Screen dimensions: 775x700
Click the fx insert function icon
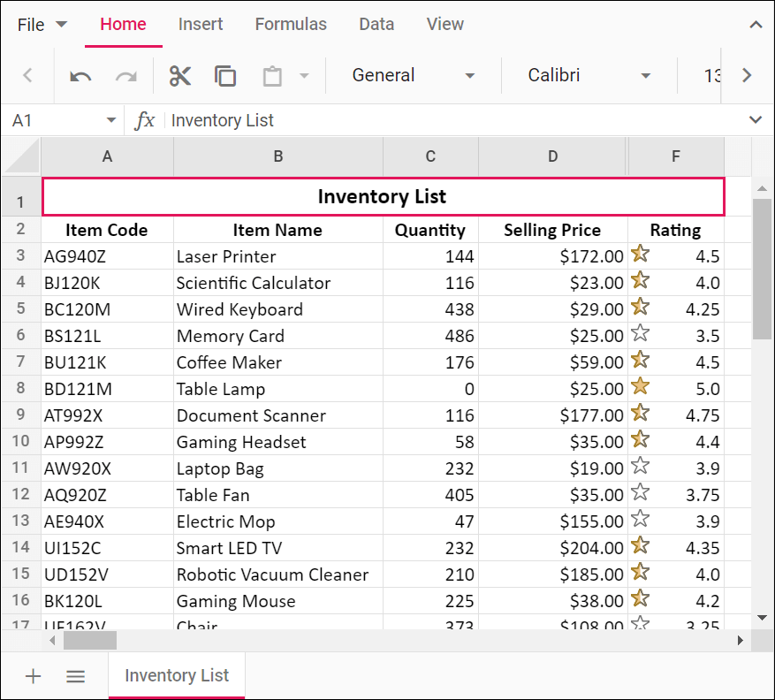[144, 120]
